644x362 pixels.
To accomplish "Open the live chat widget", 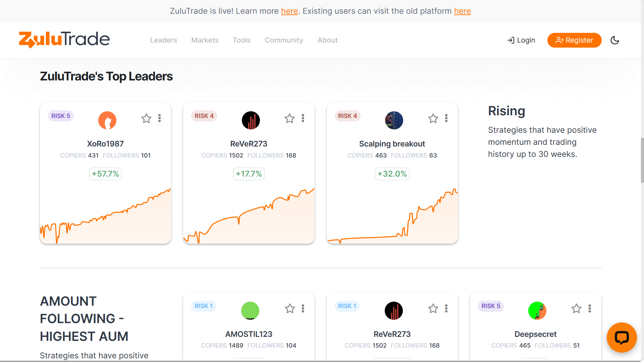I will tap(622, 338).
